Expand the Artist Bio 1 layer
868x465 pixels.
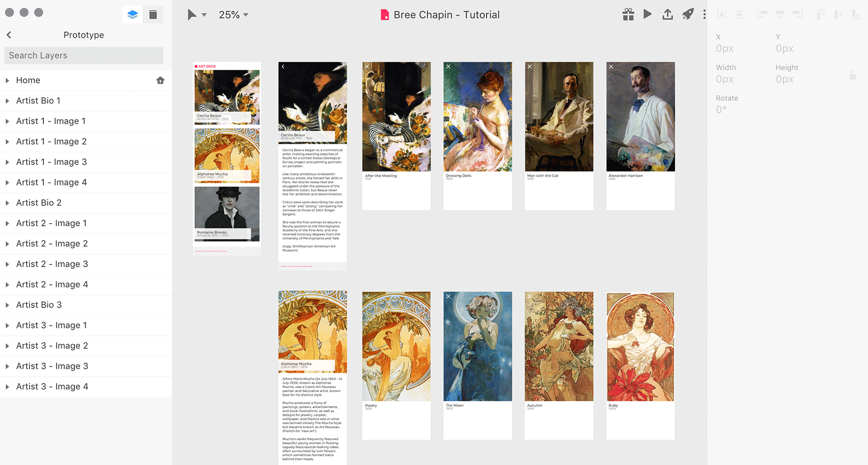[x=7, y=101]
